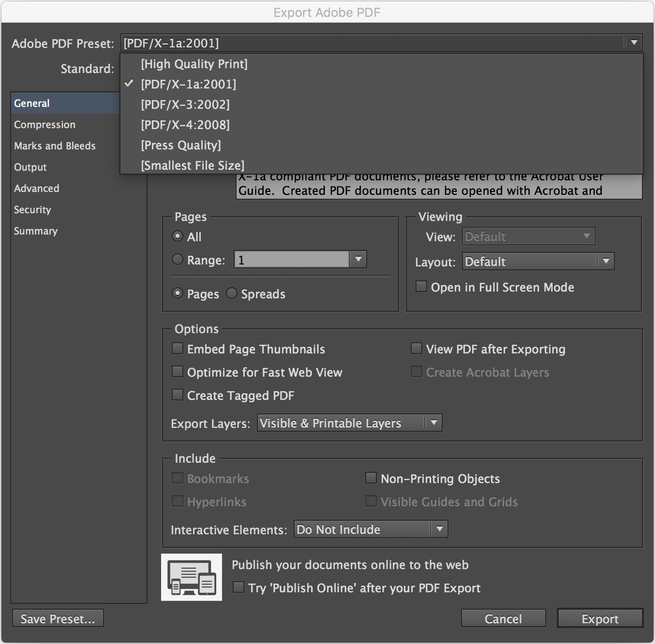Open the disabled View dropdown

pyautogui.click(x=529, y=236)
